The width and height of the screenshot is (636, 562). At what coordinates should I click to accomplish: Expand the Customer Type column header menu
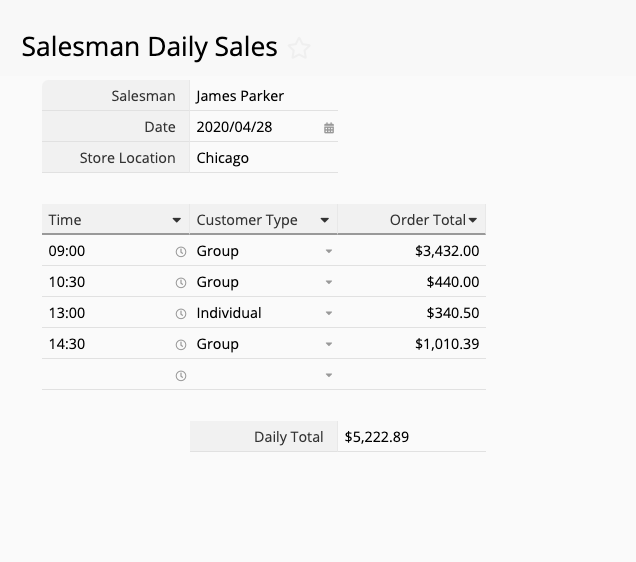(x=324, y=220)
